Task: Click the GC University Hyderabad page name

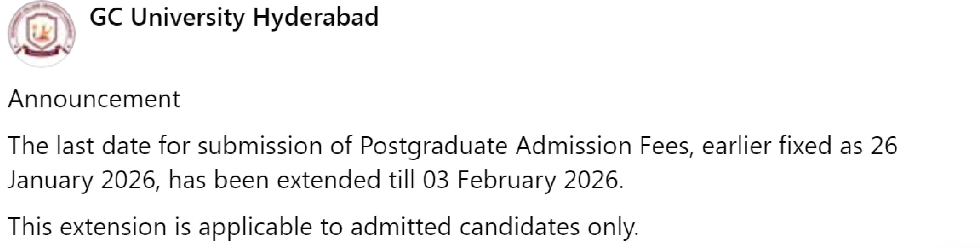Action: [x=234, y=18]
